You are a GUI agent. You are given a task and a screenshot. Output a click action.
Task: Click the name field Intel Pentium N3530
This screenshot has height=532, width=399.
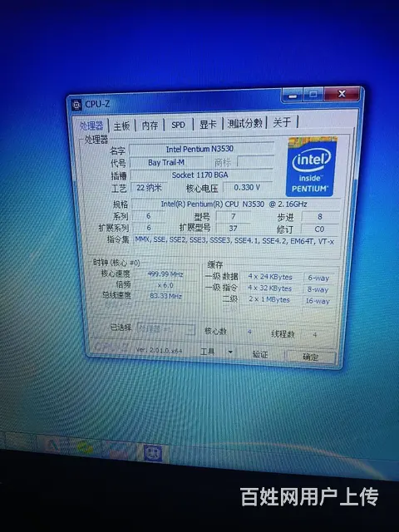coord(201,149)
